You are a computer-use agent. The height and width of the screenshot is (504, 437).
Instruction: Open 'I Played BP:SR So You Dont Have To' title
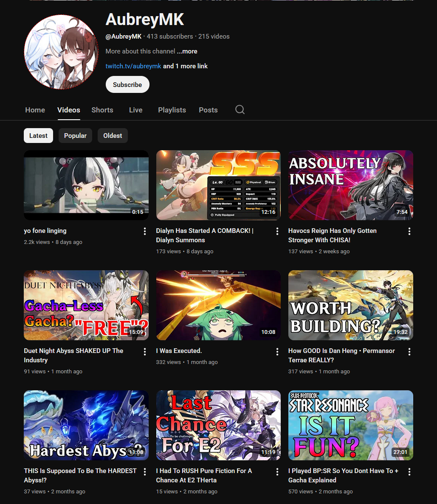click(x=343, y=476)
